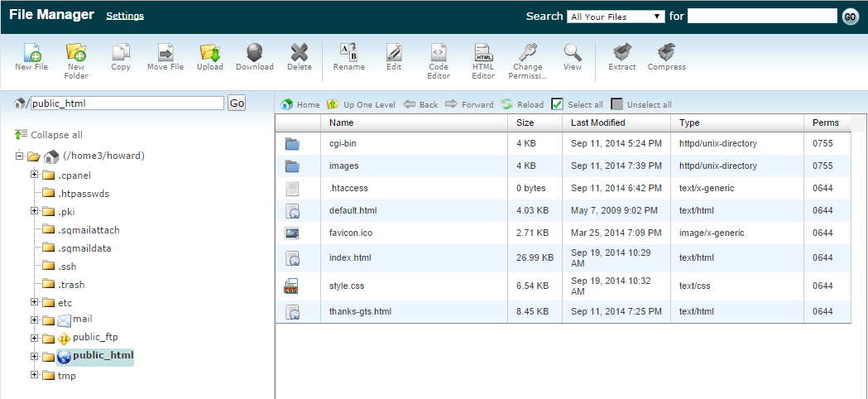Expand the public_ftp tree node
The width and height of the screenshot is (868, 399).
tap(35, 339)
